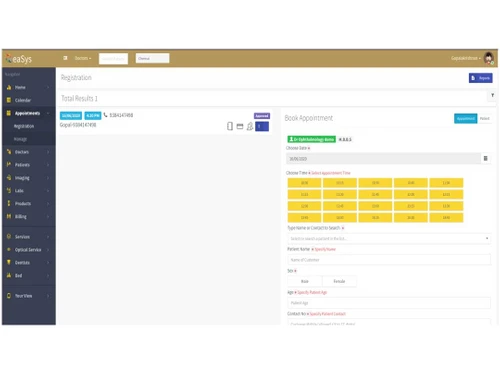The image size is (500, 375).
Task: Click the card icon in Gopal's appointment row
Action: pyautogui.click(x=240, y=126)
